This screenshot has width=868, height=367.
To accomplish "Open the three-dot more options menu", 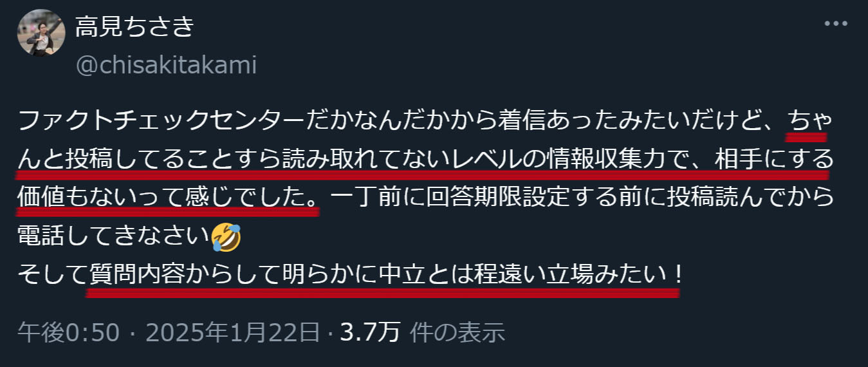I will (836, 23).
